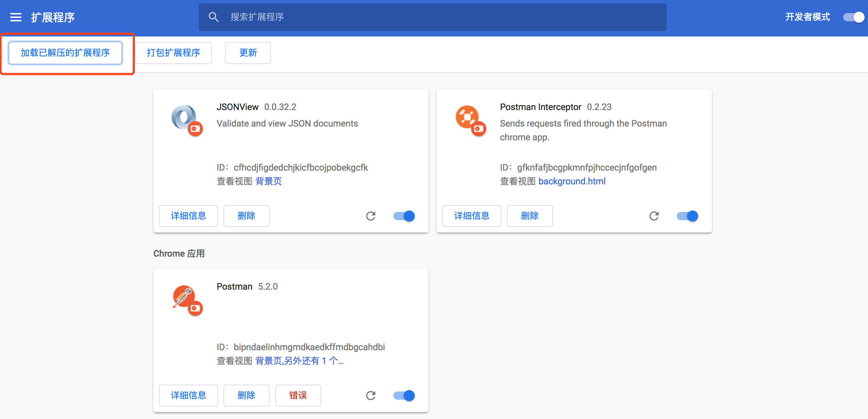The width and height of the screenshot is (868, 419).
Task: Open 详细信息 for Postman Interceptor
Action: (472, 216)
